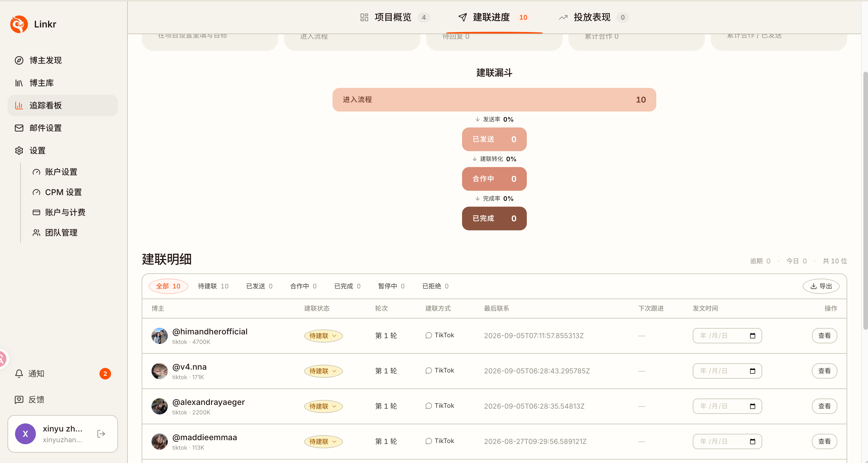Open 邮件设置 envelope icon
The image size is (868, 463).
[19, 128]
